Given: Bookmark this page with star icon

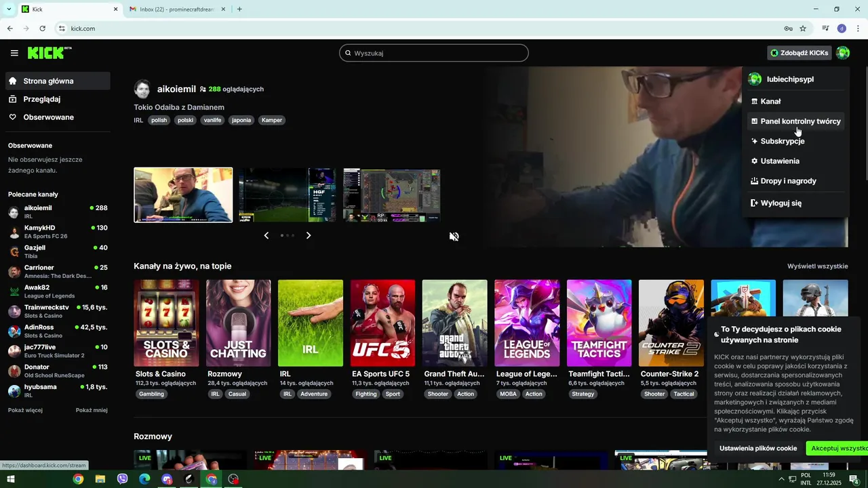Looking at the screenshot, I should [x=803, y=28].
